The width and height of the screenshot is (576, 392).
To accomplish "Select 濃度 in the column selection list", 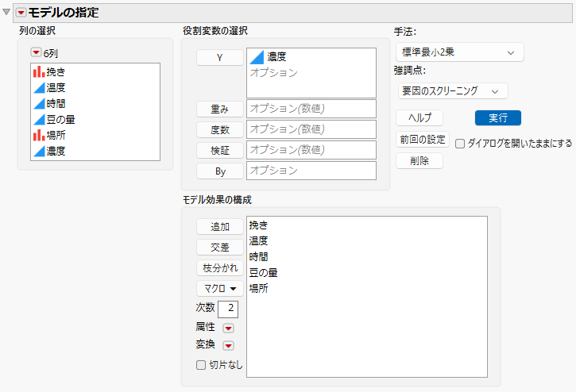I will pos(95,151).
